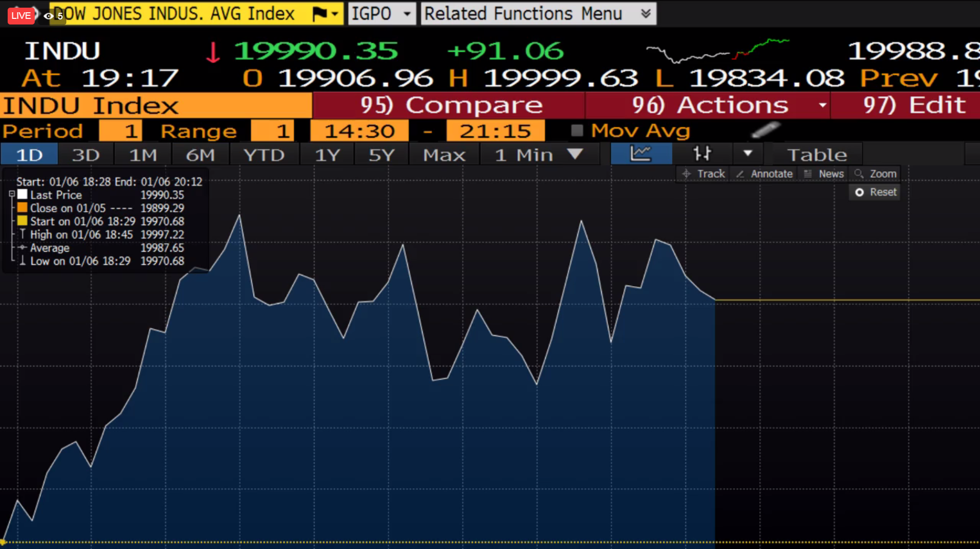
Task: Switch to the bar chart type icon
Action: 702,154
